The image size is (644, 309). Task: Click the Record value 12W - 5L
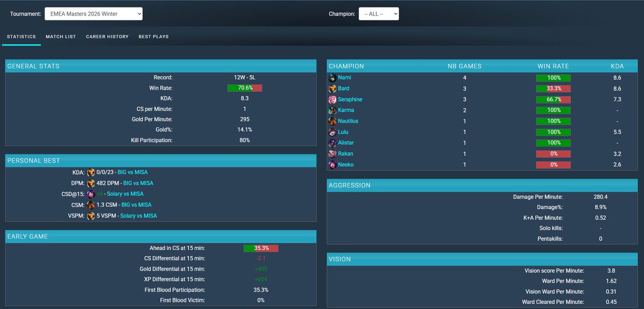tap(245, 77)
